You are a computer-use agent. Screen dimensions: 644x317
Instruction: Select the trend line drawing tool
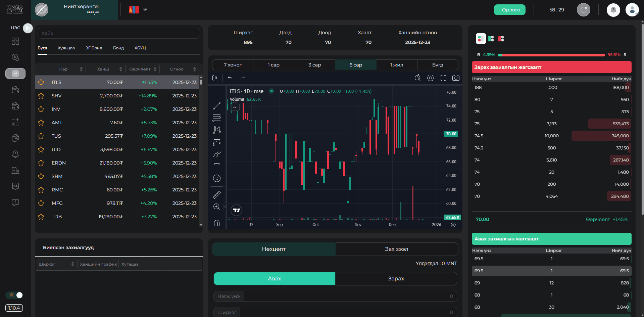(x=217, y=106)
